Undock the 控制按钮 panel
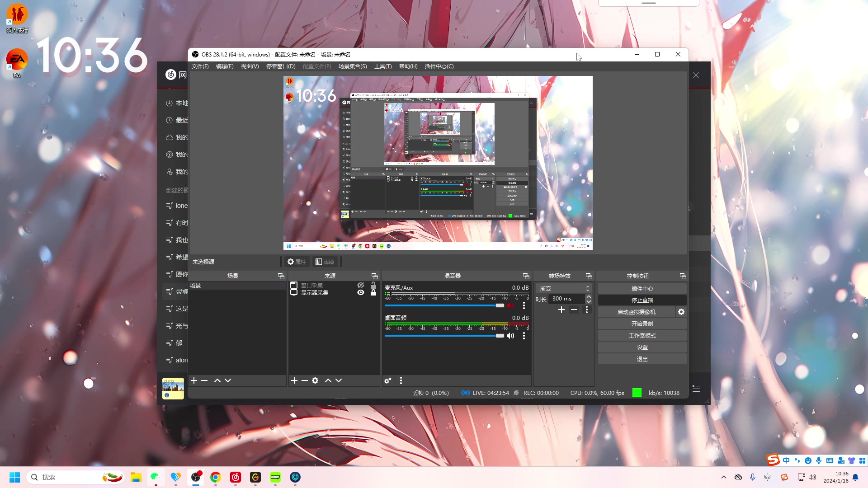 [683, 276]
